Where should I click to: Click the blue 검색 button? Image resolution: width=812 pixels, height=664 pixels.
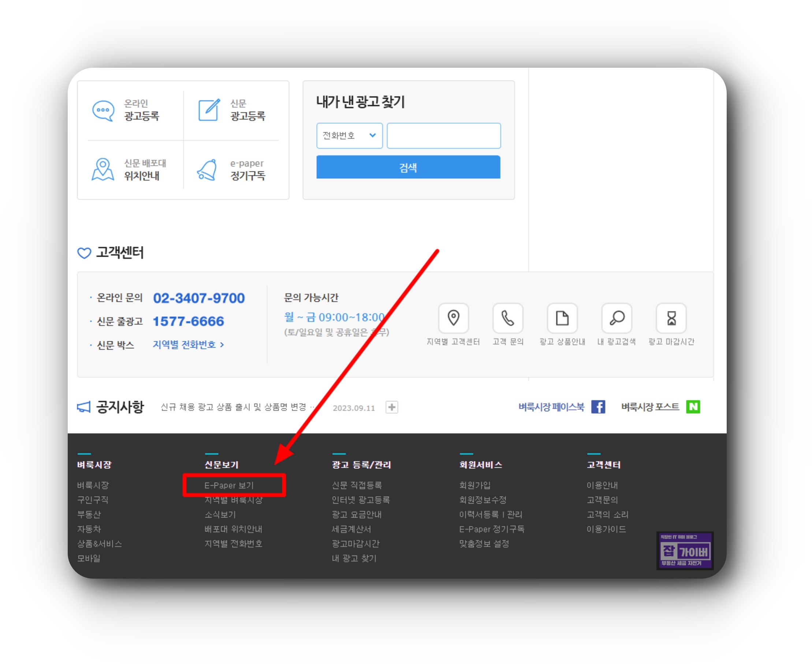[408, 167]
